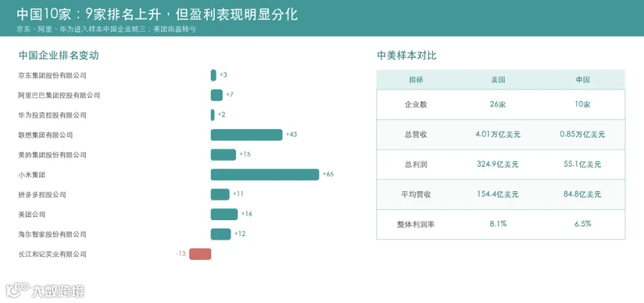Select the 华为投资控股有限公司 label

pos(52,115)
